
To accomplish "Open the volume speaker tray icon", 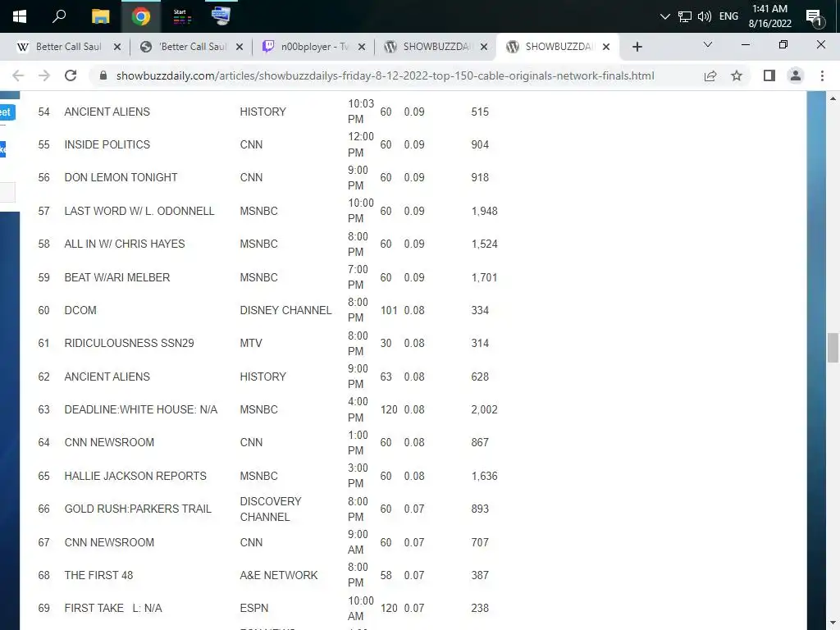I will coord(705,16).
